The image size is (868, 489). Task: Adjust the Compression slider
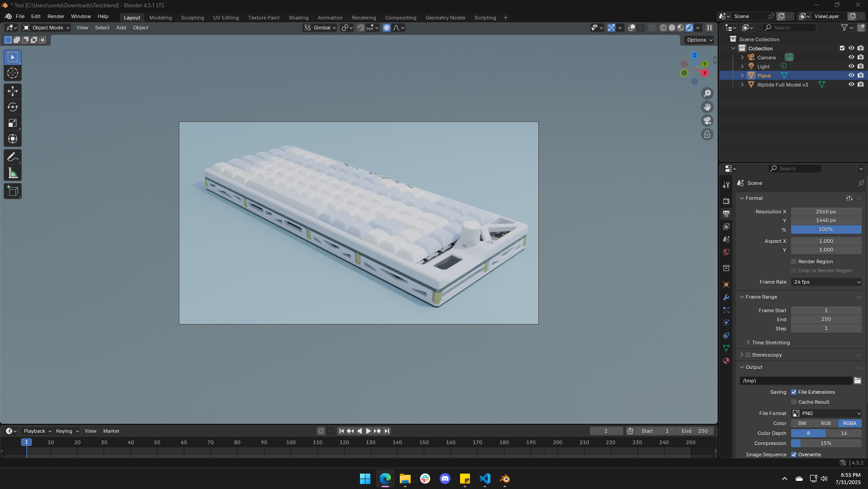point(826,443)
